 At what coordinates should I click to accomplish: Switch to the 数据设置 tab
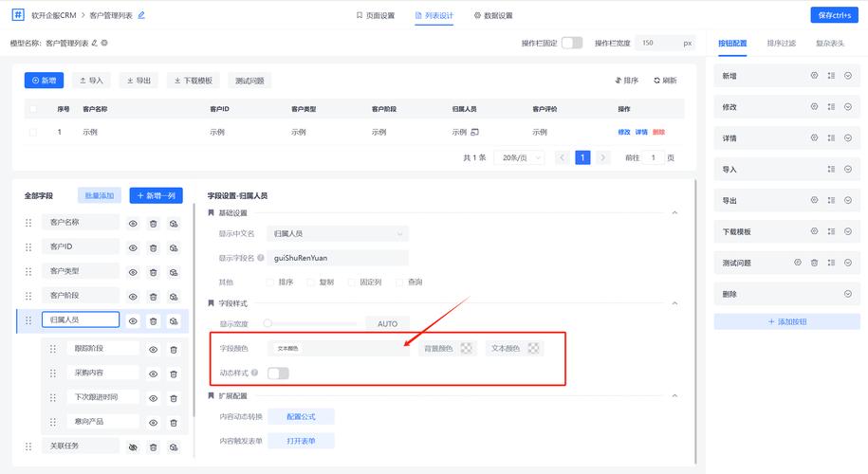tap(491, 15)
